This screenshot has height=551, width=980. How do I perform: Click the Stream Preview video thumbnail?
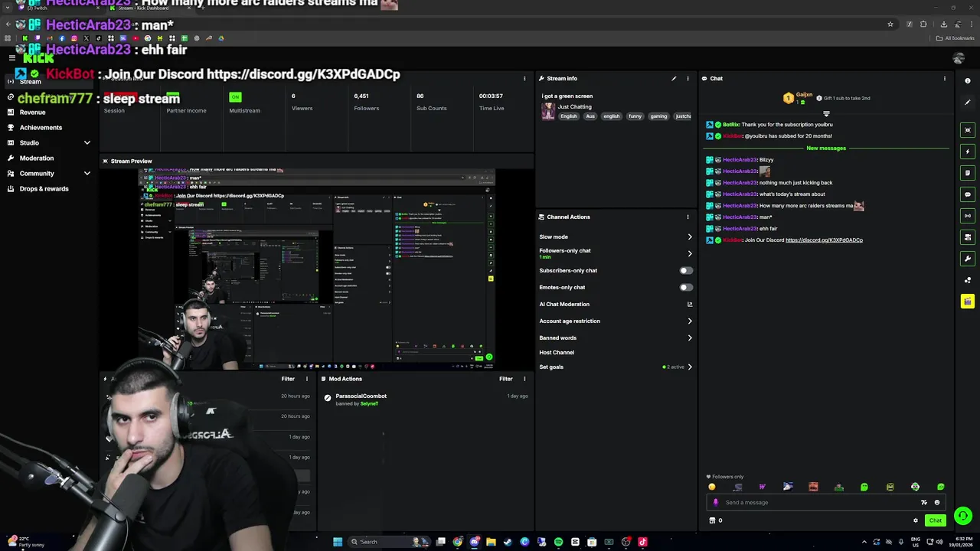318,269
